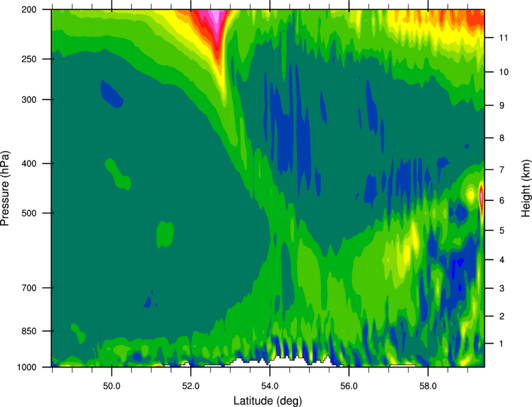This screenshot has height=407, width=532.
Task: Click the 'Latitude (deg)' axis title
Action: click(268, 401)
